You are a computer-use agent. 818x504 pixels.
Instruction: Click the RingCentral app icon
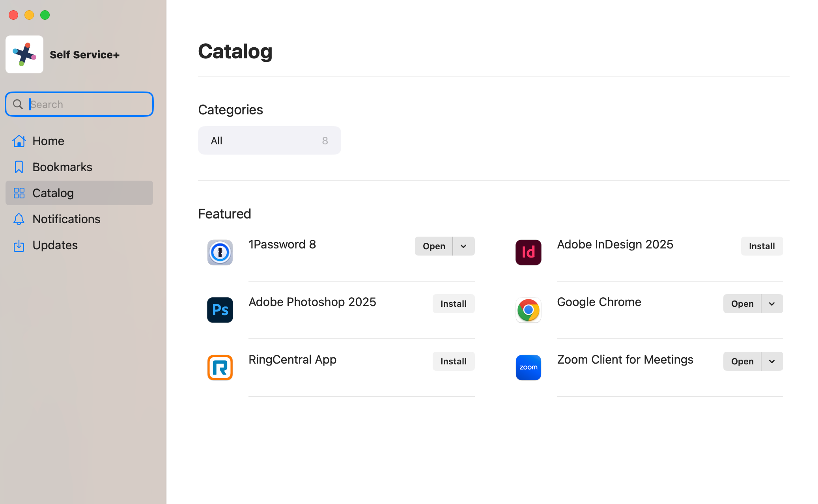pos(220,368)
